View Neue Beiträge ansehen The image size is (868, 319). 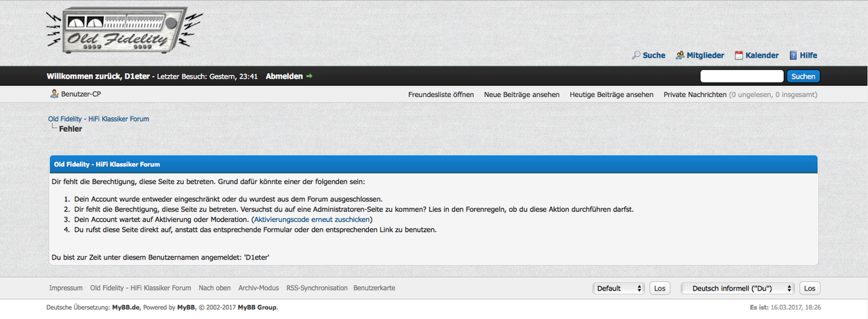click(x=521, y=95)
